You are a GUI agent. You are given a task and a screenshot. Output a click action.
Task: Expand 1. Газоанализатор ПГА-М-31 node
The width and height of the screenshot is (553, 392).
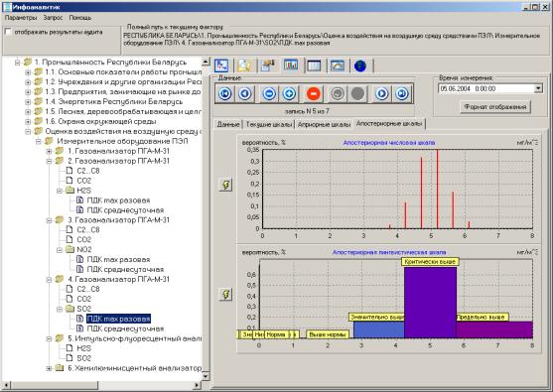[49, 151]
